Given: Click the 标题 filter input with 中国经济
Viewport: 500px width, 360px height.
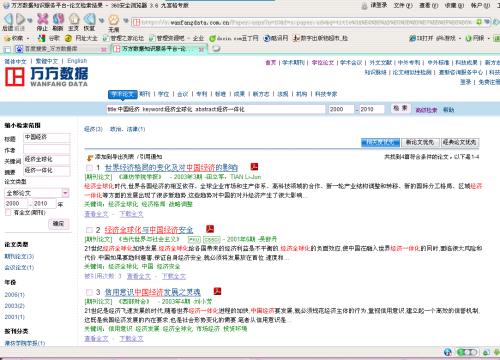Looking at the screenshot, I should [x=47, y=137].
